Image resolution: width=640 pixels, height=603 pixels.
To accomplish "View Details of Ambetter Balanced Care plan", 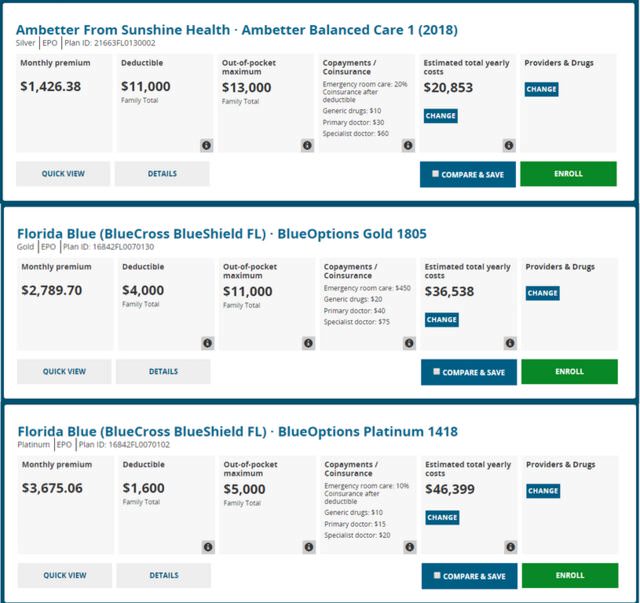I will point(162,174).
